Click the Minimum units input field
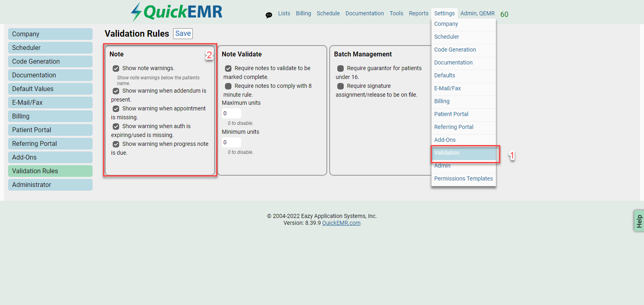Screen dimensions: 644x305 pyautogui.click(x=231, y=142)
